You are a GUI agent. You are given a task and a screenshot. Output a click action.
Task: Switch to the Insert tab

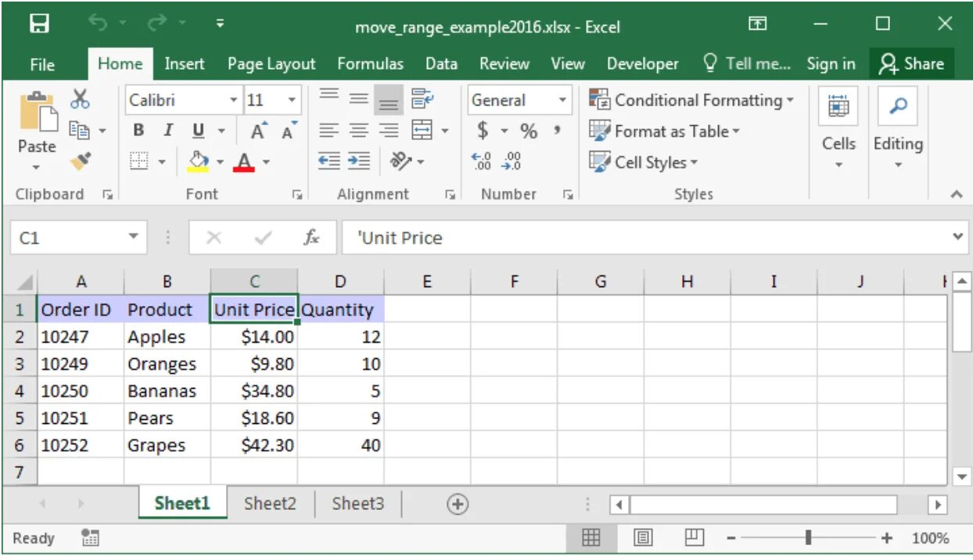click(x=185, y=64)
